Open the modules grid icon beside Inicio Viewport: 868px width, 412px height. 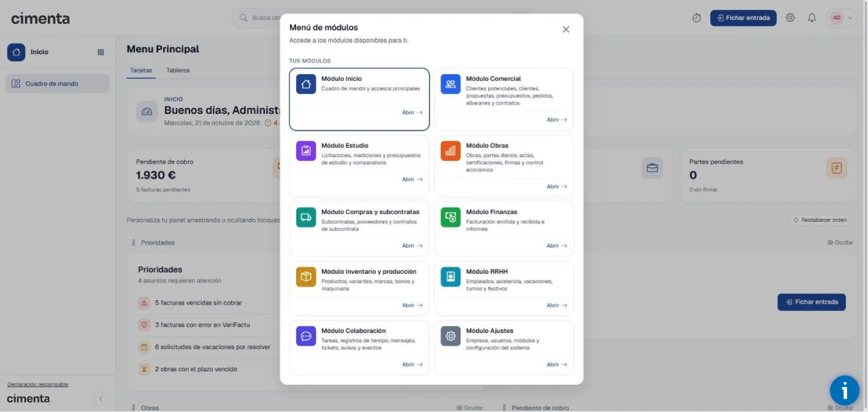101,52
